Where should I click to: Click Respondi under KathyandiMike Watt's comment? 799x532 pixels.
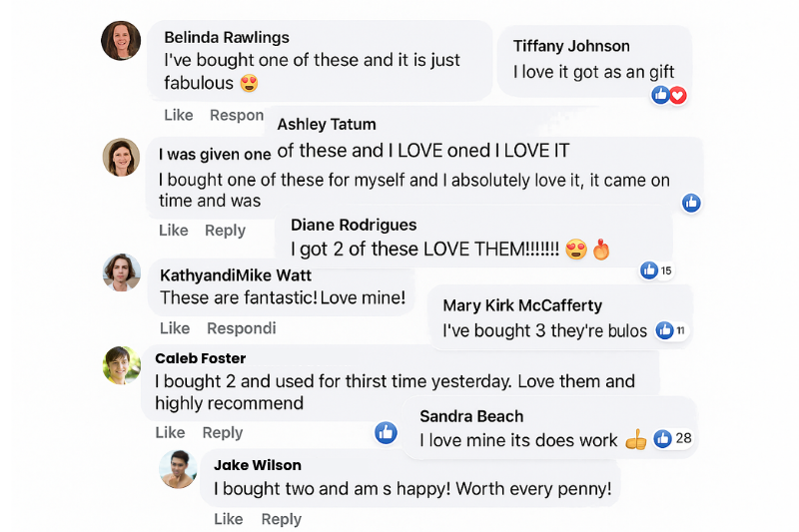[x=241, y=328]
